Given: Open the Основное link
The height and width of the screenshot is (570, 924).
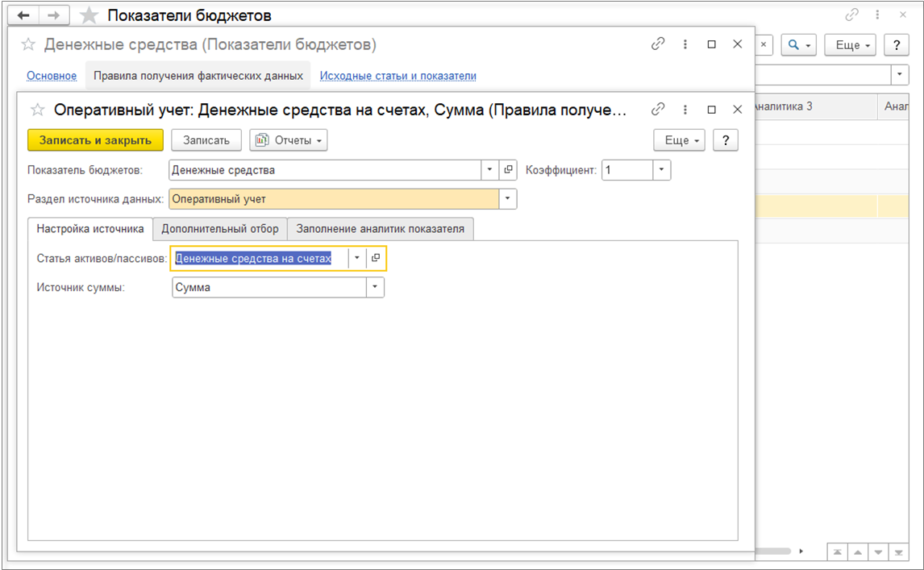Looking at the screenshot, I should (52, 76).
